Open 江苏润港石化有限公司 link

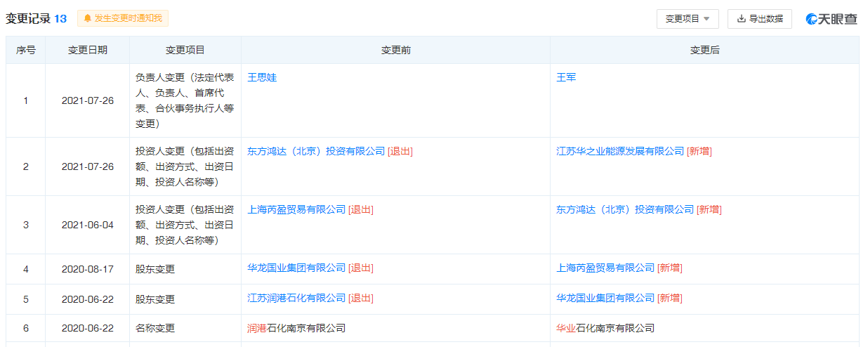click(296, 298)
